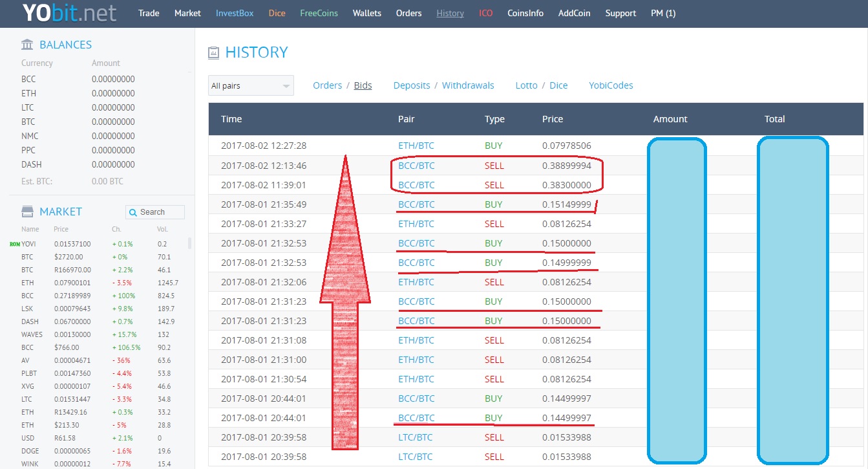This screenshot has height=469, width=868.
Task: Open the ICO page
Action: tap(485, 13)
